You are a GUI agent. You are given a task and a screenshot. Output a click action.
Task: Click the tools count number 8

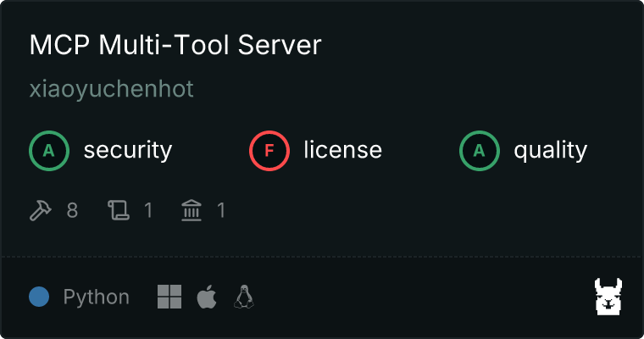click(72, 209)
